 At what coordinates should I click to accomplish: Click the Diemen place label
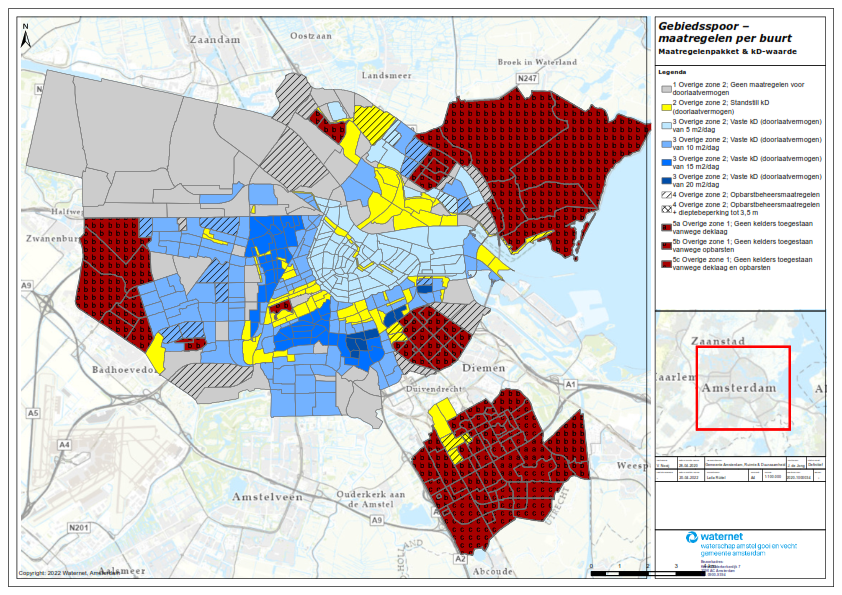pyautogui.click(x=485, y=368)
